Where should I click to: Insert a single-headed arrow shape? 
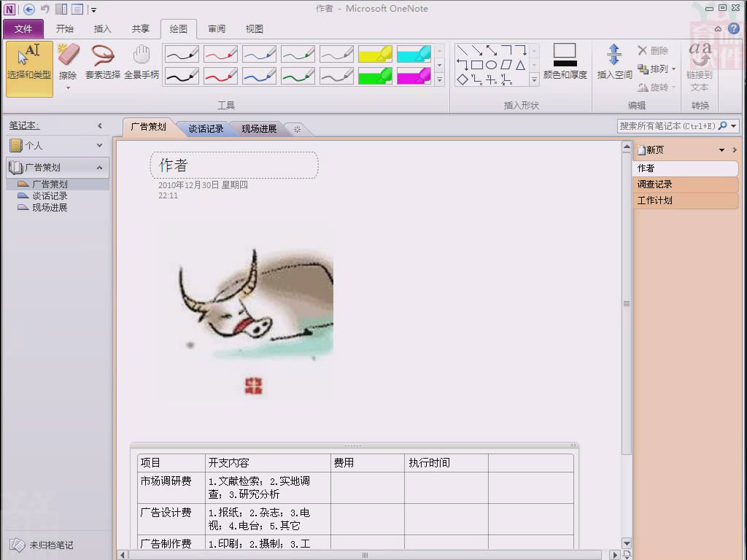(x=477, y=50)
